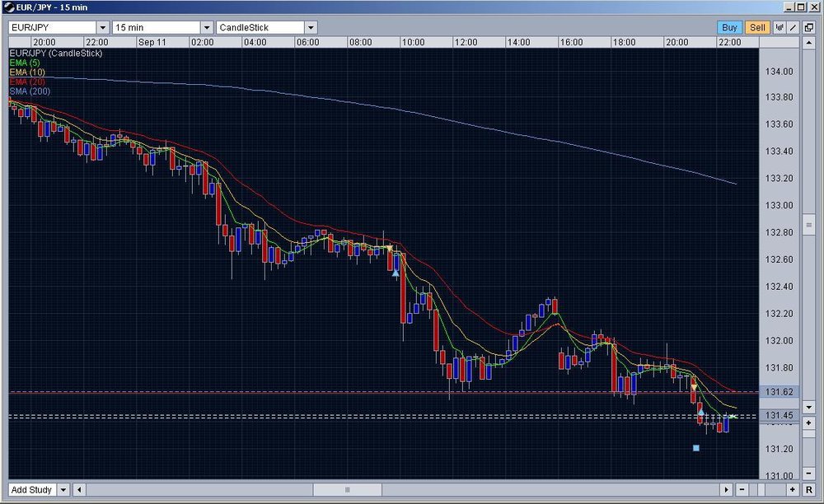Click the Buy button
This screenshot has width=824, height=504.
point(729,27)
